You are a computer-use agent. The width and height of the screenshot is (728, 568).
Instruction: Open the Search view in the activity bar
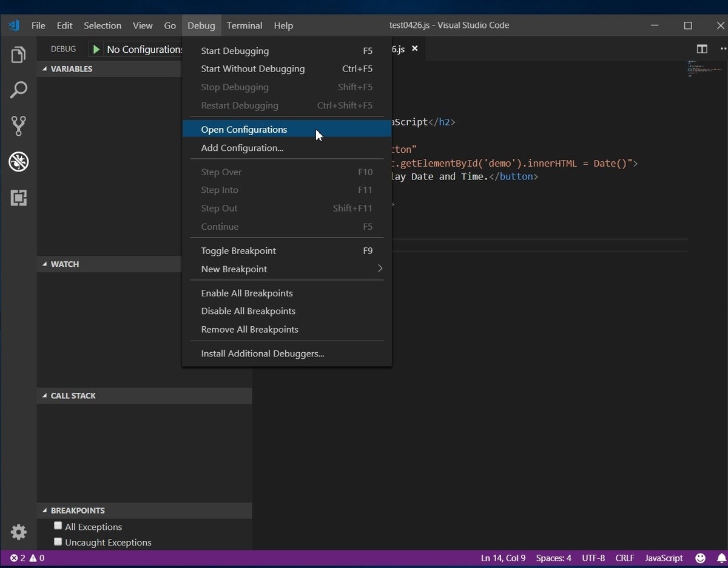point(18,90)
